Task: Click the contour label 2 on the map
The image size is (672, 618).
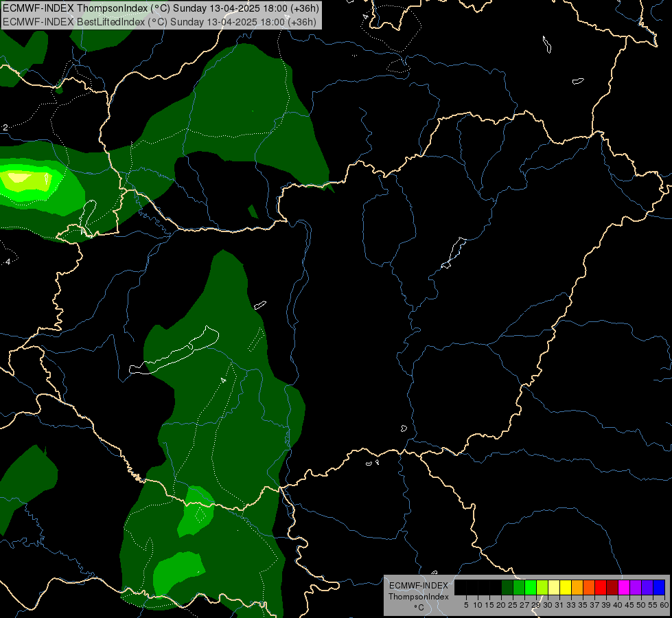Action: tap(5, 127)
